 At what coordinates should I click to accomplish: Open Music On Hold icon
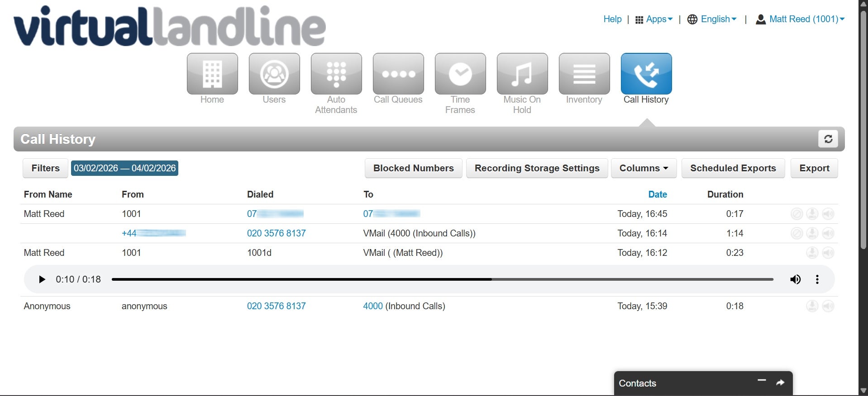coord(522,74)
